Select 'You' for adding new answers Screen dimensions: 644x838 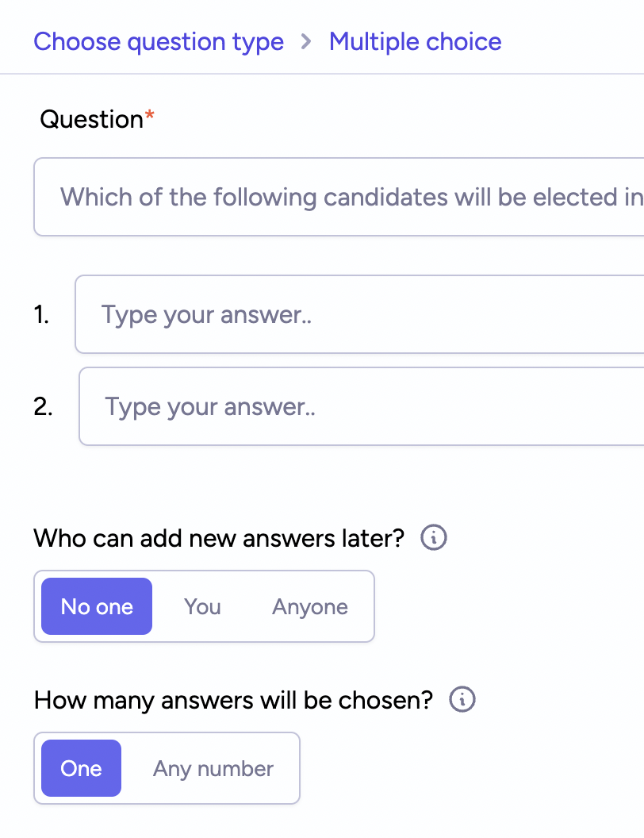(202, 606)
